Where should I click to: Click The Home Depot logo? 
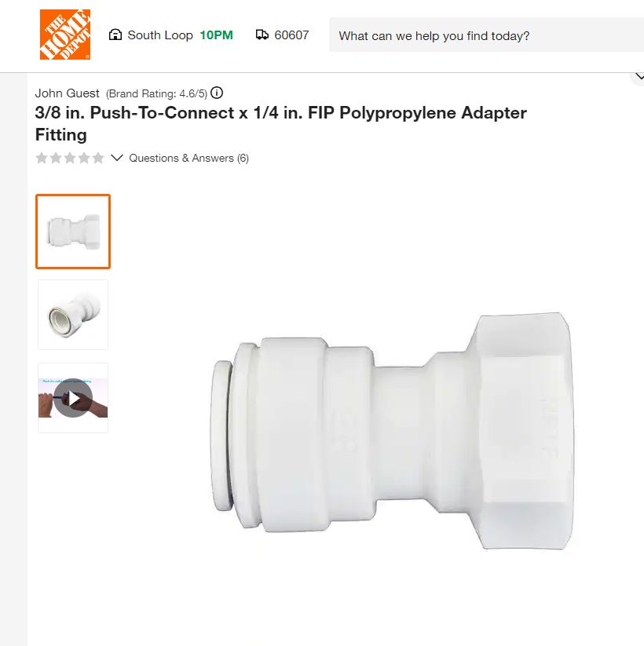point(64,35)
